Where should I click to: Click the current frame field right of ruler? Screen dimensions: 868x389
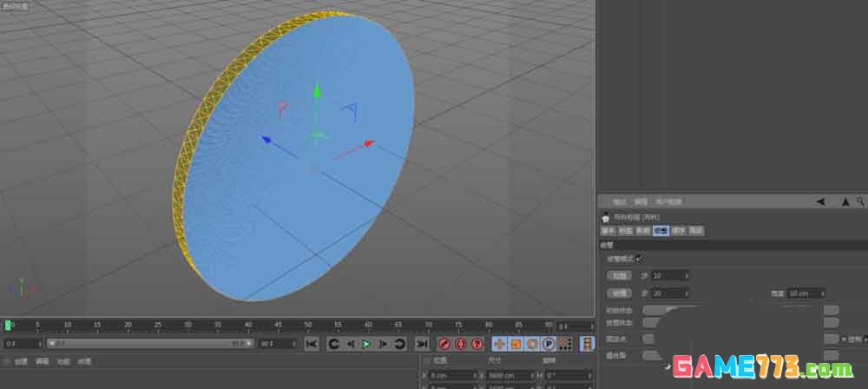tap(574, 326)
